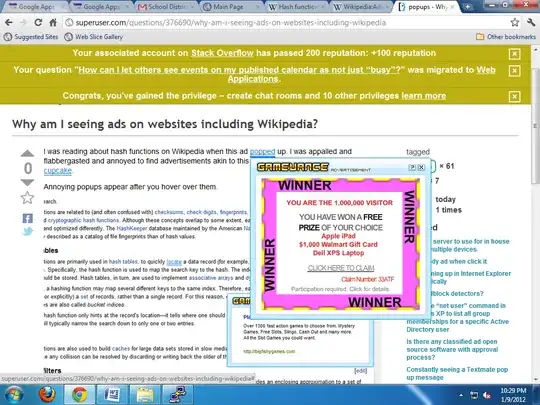This screenshot has width=540, height=405.
Task: Switch to the first Google Apps tab
Action: (36, 7)
